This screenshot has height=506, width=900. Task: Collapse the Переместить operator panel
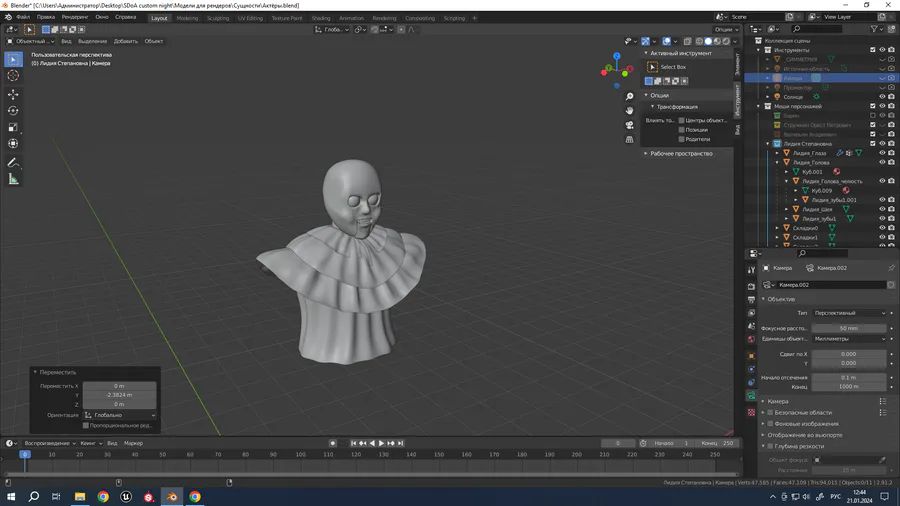coord(36,372)
